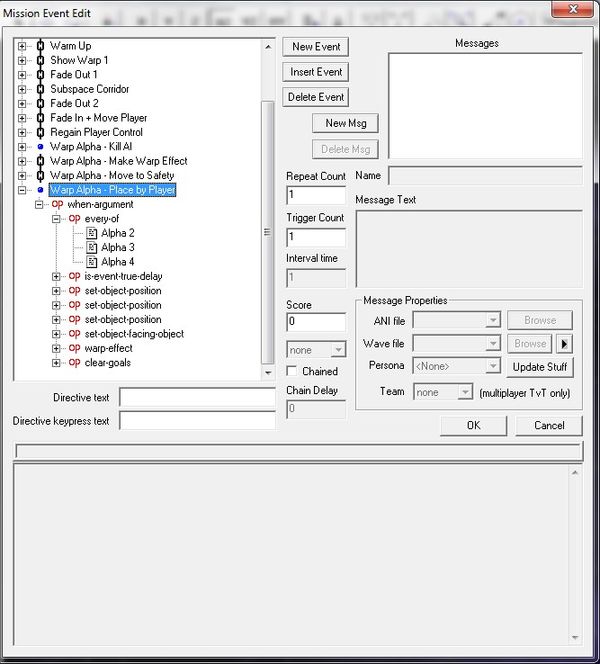Select the Alpha 3 argument in tree
600x664 pixels.
pos(118,248)
